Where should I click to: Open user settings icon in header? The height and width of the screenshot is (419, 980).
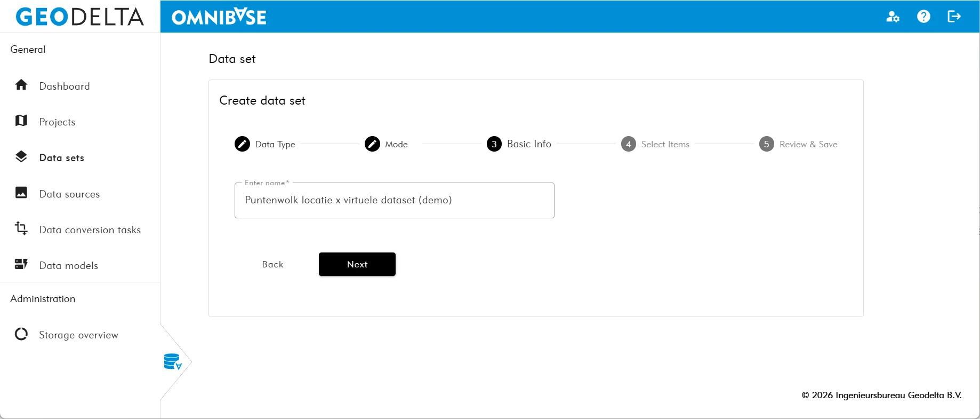[893, 17]
